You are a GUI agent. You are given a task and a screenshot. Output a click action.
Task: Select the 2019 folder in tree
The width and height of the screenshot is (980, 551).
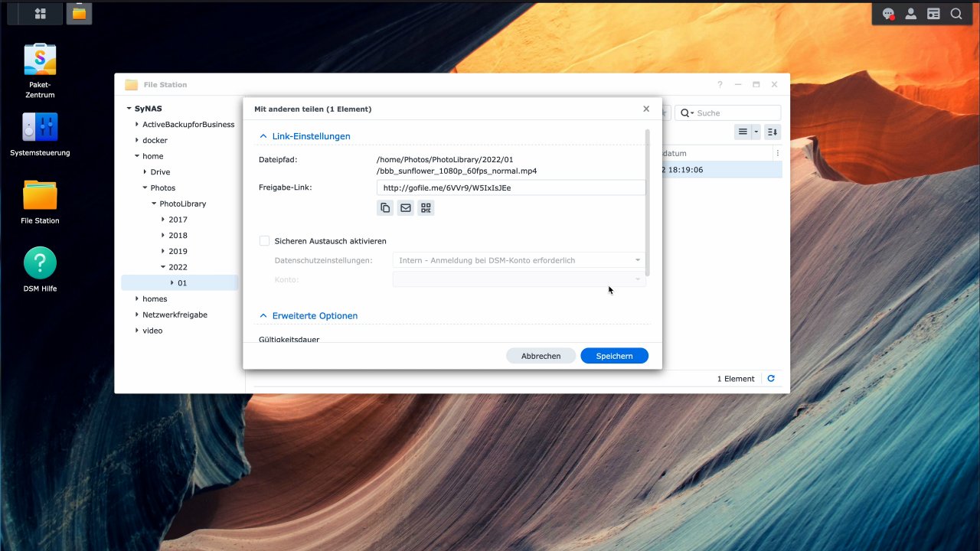(x=178, y=251)
